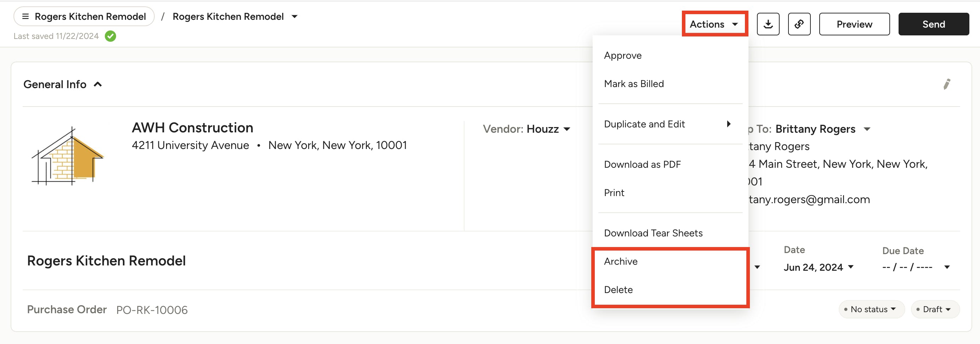Click the pencil edit icon
980x344 pixels.
pyautogui.click(x=946, y=84)
